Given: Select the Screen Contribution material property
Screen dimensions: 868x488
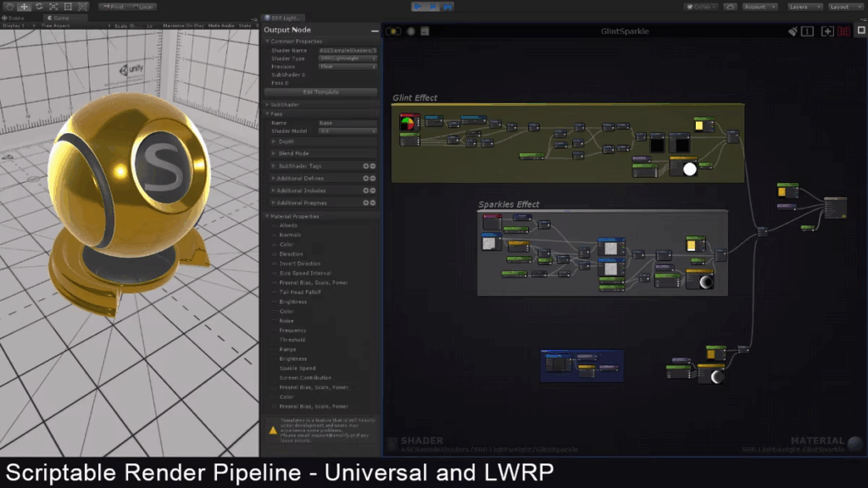Looking at the screenshot, I should click(305, 378).
